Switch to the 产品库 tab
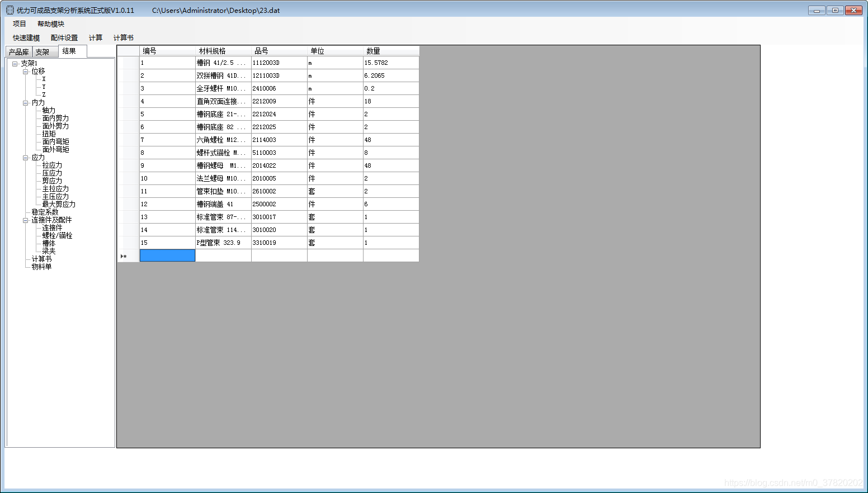The width and height of the screenshot is (868, 493). (18, 52)
